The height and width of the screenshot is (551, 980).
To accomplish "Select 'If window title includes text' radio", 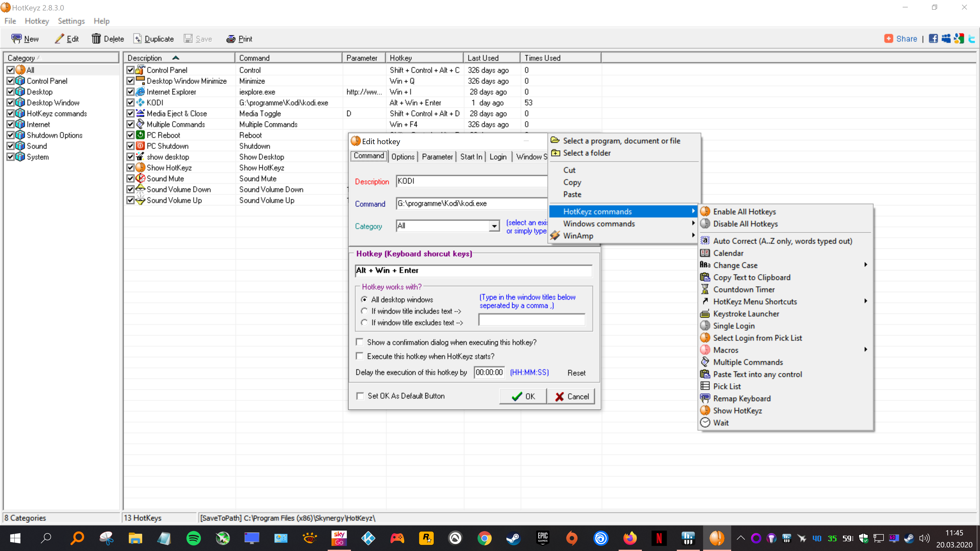I will pyautogui.click(x=364, y=311).
